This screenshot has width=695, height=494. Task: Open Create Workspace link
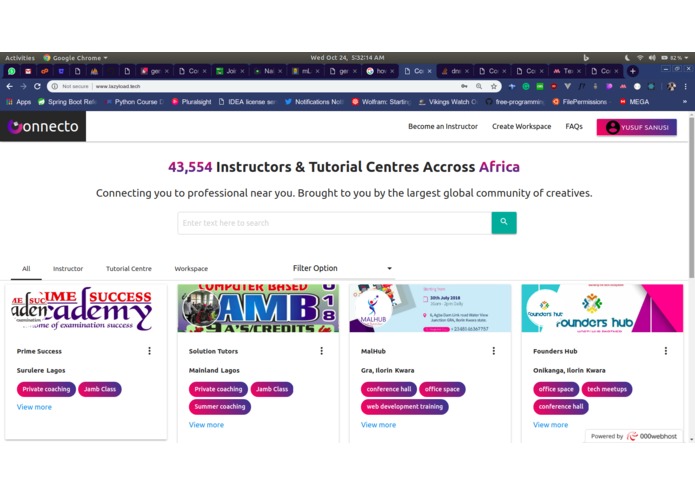tap(521, 126)
